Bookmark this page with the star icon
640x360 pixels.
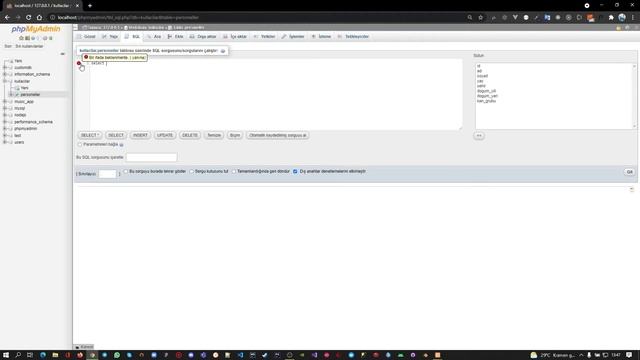coord(480,18)
